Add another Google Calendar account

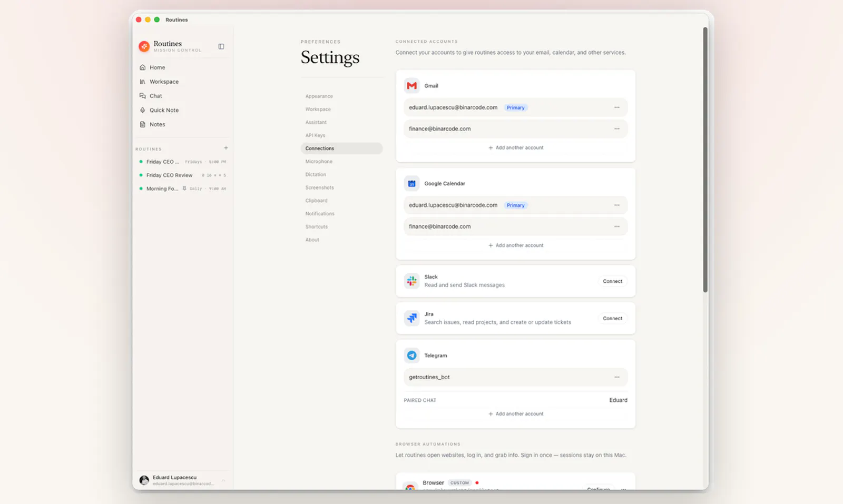point(516,245)
